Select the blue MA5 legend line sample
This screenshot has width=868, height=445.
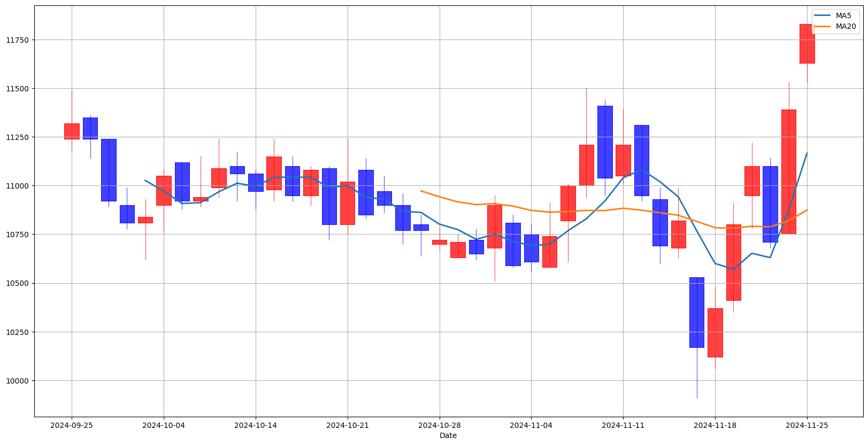[x=823, y=16]
